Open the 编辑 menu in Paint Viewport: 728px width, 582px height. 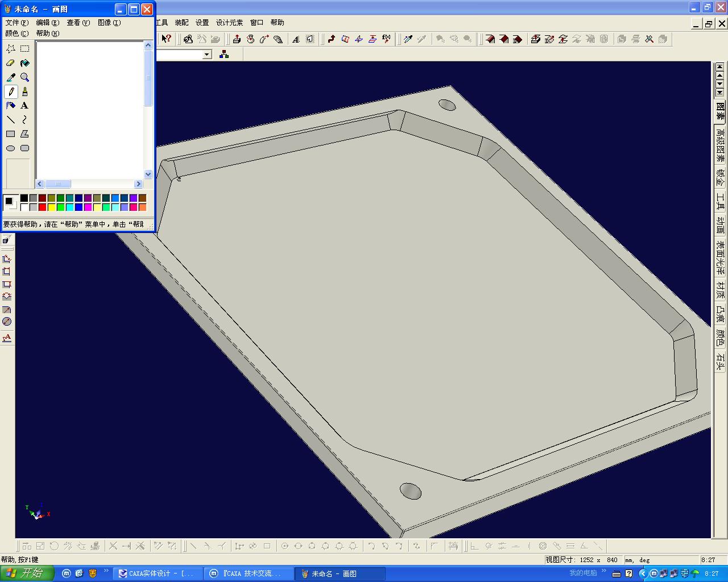click(x=47, y=23)
